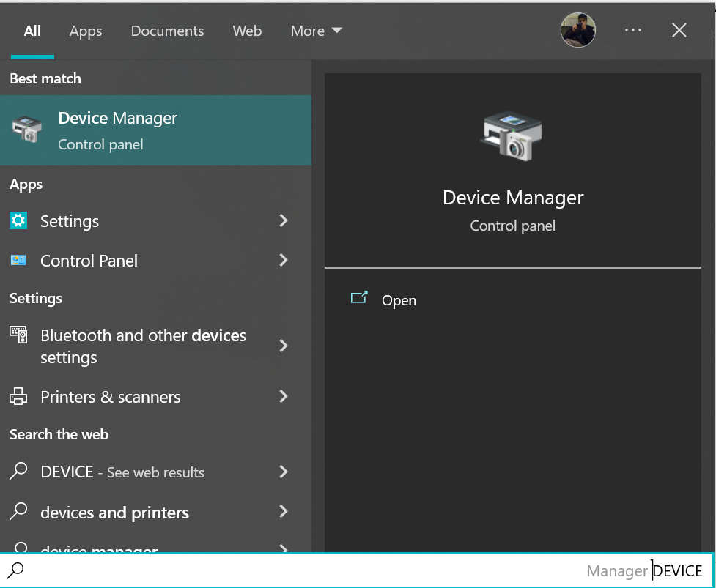Click the Settings section heading
This screenshot has width=716, height=588.
click(x=36, y=298)
